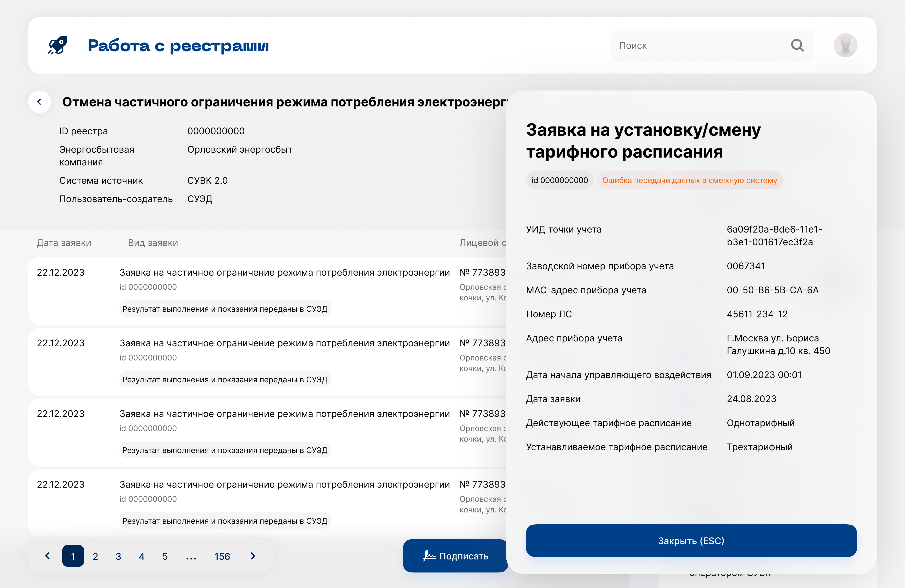Switch to page 2
905x588 pixels.
click(x=95, y=556)
